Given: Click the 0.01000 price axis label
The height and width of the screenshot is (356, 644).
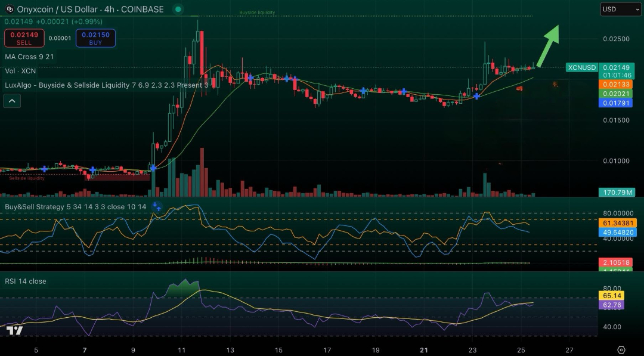Looking at the screenshot, I should click(616, 161).
